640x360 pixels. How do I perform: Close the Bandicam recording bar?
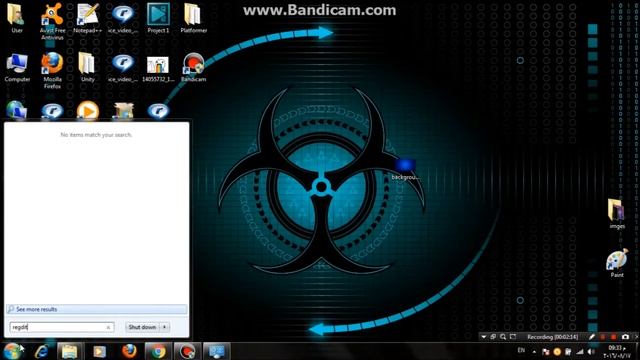(x=636, y=337)
